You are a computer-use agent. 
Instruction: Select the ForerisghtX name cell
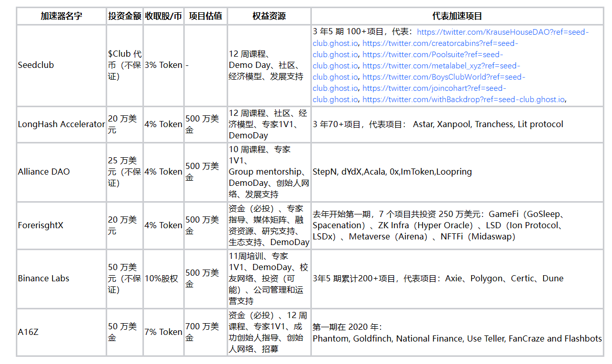click(61, 225)
